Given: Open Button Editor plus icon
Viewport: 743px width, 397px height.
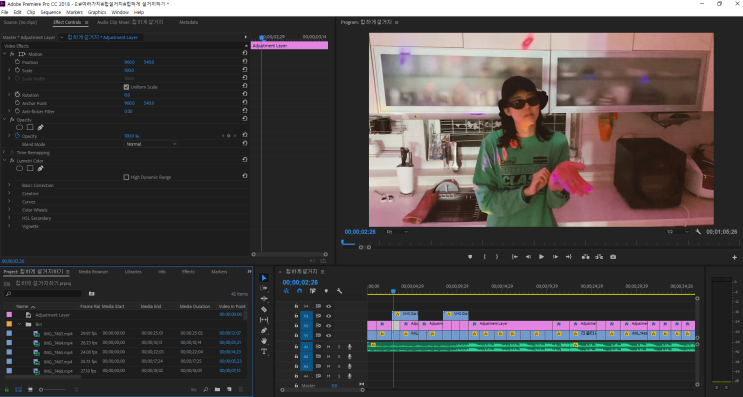Looking at the screenshot, I should click(734, 257).
